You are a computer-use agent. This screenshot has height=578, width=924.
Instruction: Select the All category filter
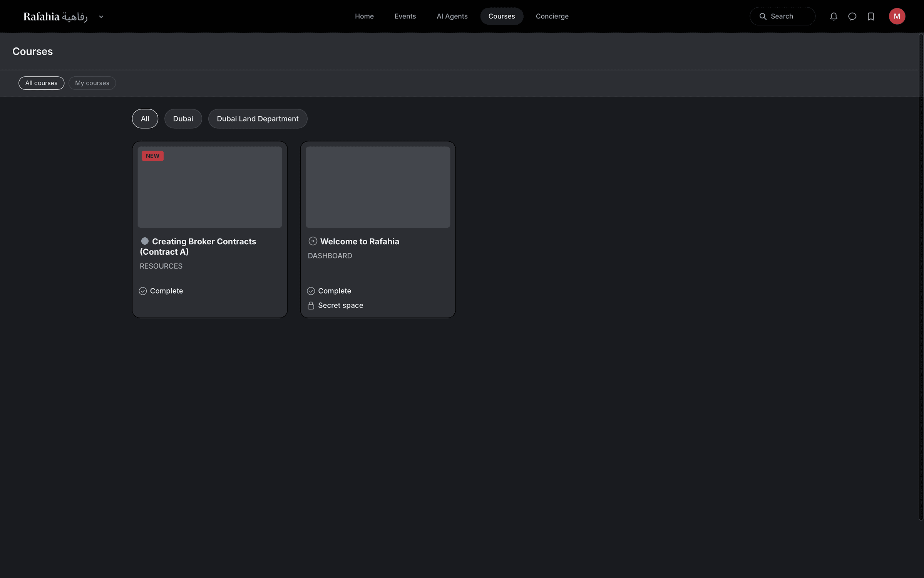[145, 119]
